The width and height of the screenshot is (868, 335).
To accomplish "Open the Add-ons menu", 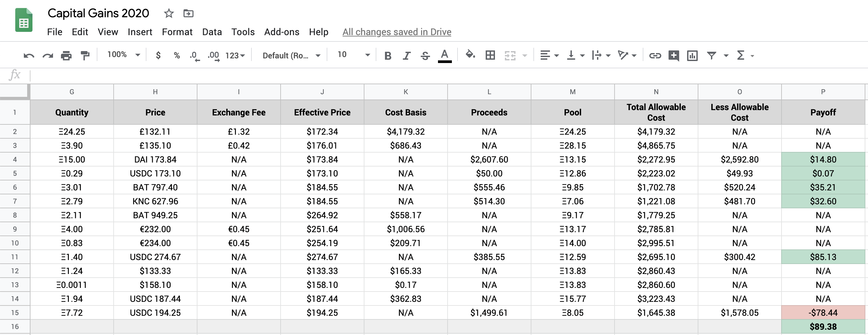I will pos(282,32).
